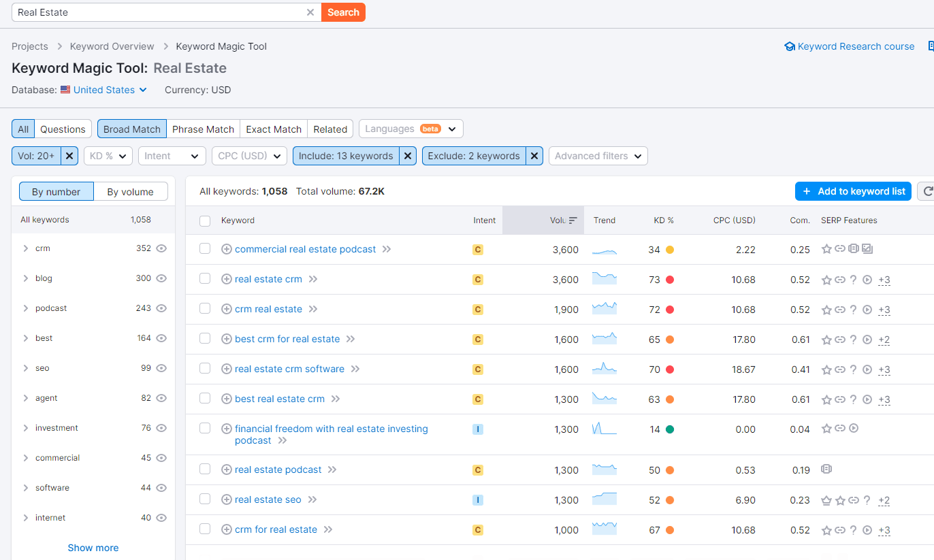The width and height of the screenshot is (934, 560).
Task: Open the Intent filter dropdown
Action: tap(172, 156)
